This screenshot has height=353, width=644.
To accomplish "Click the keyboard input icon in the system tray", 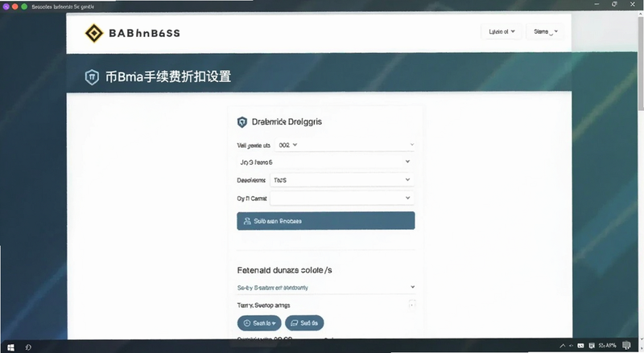I will [x=580, y=346].
